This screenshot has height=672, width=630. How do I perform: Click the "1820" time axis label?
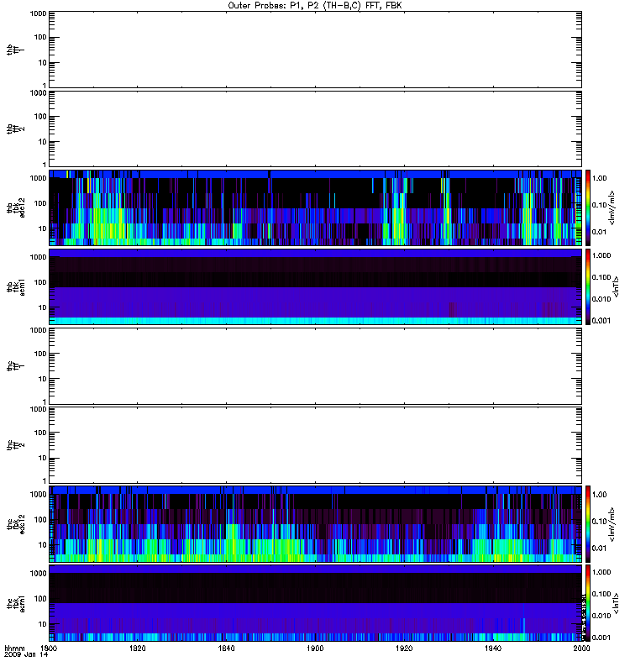tap(137, 648)
